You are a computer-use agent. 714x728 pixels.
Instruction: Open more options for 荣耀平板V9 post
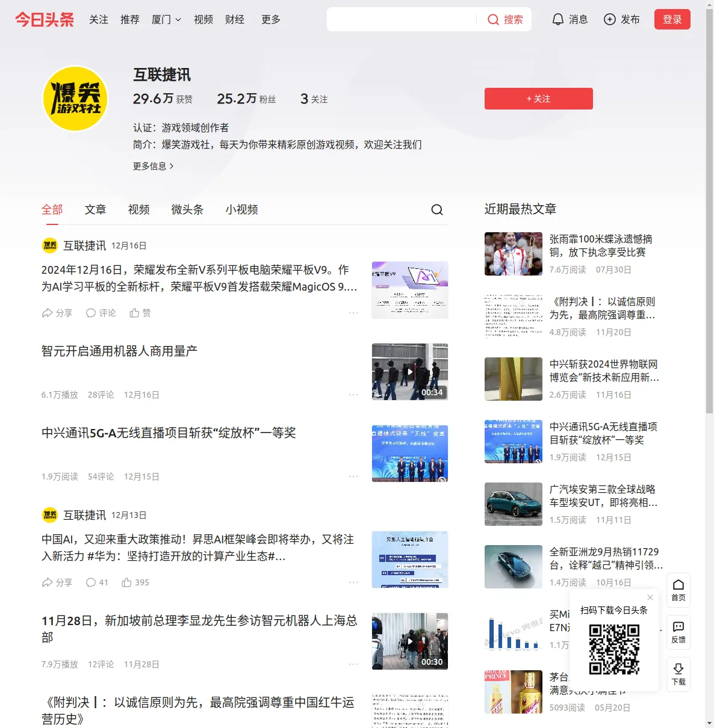pos(353,313)
